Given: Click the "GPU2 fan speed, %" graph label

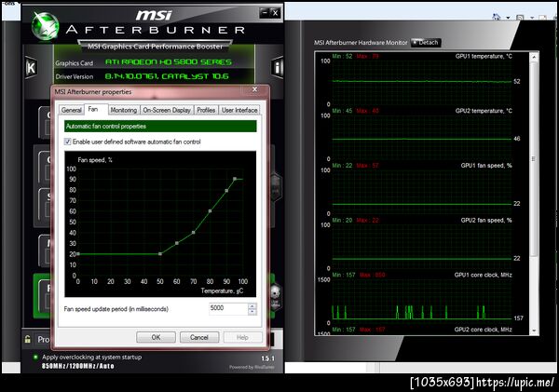Looking at the screenshot, I should [486, 221].
